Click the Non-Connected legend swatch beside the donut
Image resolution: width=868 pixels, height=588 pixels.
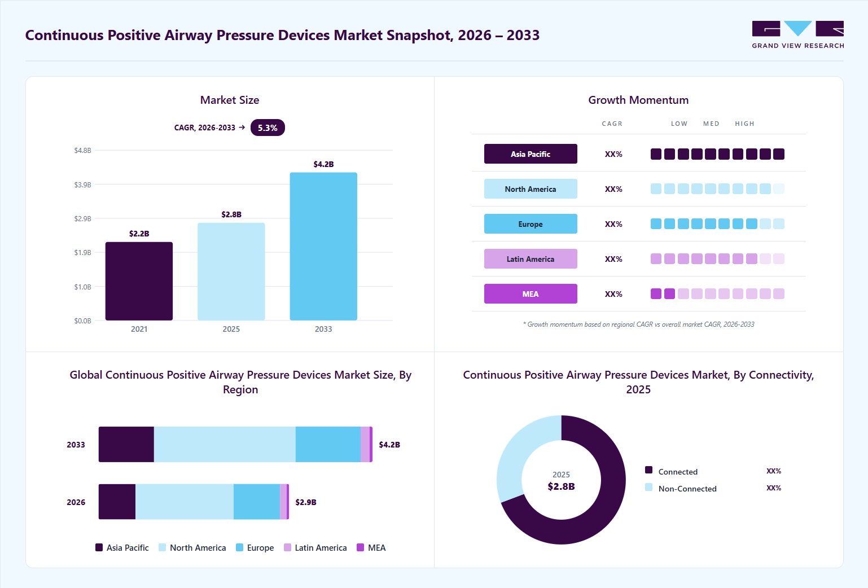(x=649, y=487)
